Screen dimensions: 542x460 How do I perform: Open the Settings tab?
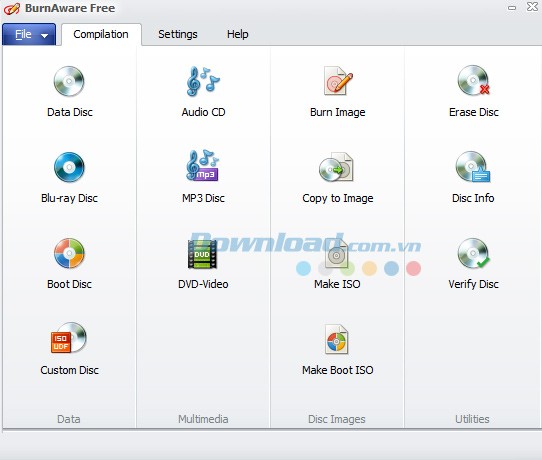click(x=178, y=34)
